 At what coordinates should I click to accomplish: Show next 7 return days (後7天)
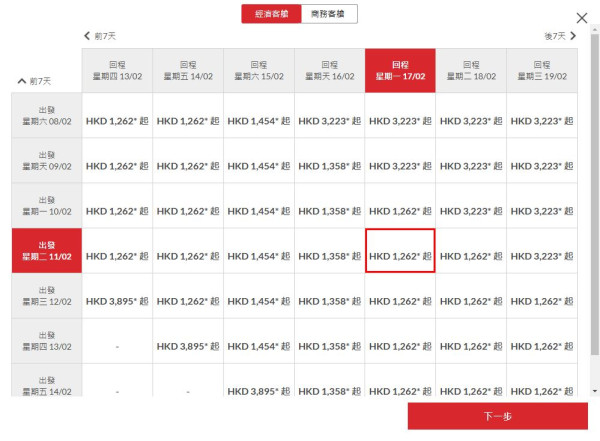560,36
